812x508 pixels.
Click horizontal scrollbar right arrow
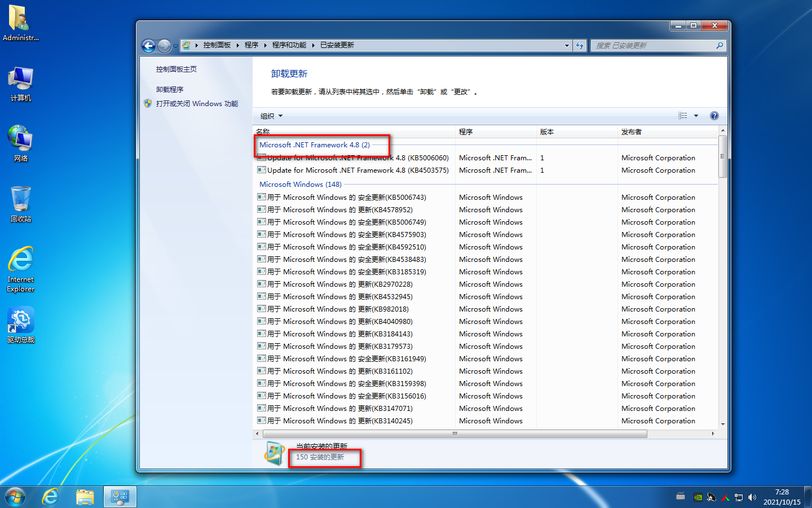tap(713, 433)
